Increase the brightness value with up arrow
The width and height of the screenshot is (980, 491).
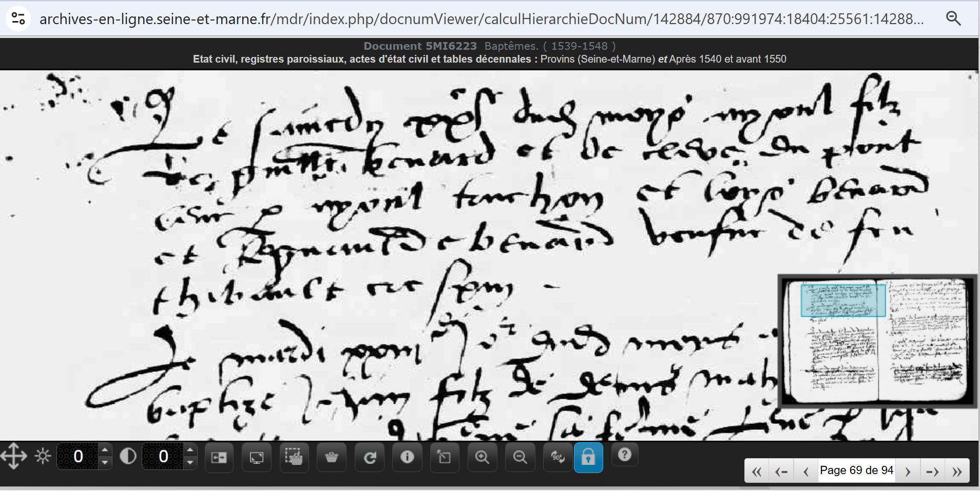[105, 450]
